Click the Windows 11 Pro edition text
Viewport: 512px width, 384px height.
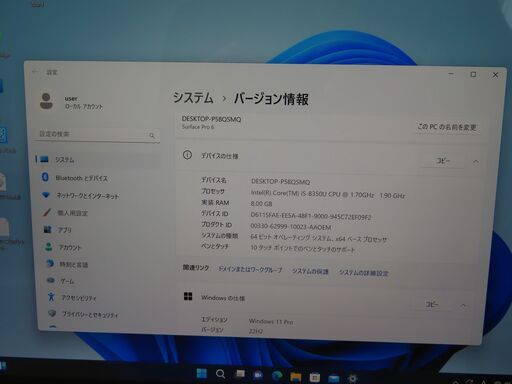(271, 322)
